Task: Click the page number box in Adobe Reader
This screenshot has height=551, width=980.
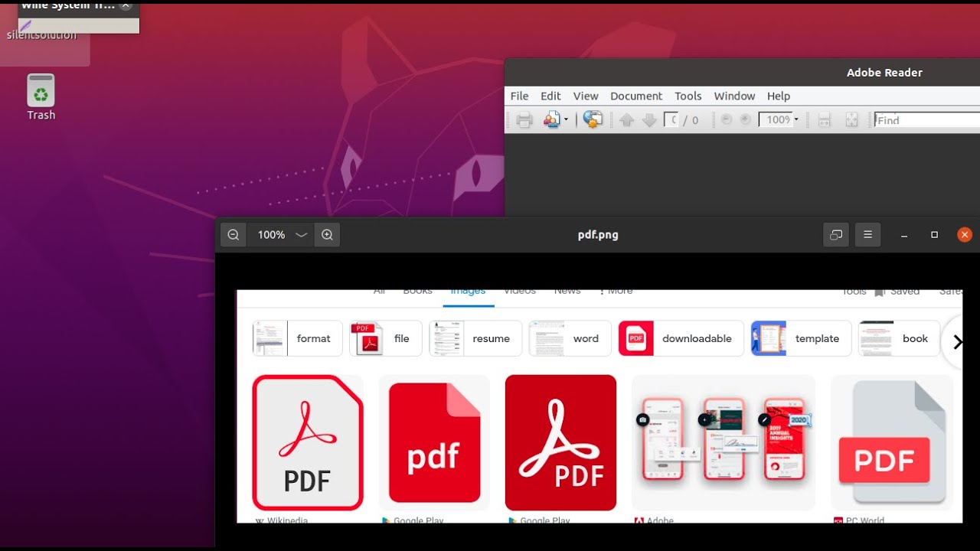Action: coord(671,119)
